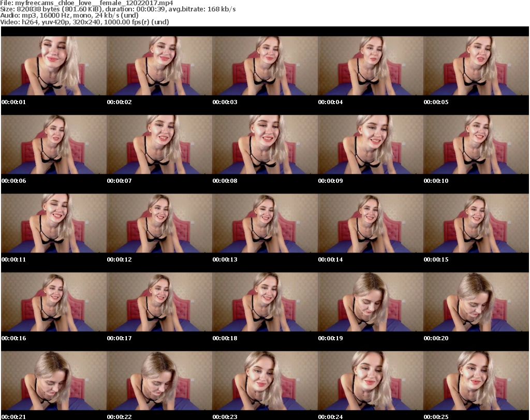Select the frame thumbnail for 00:00:05
This screenshot has width=530, height=420.
(476, 66)
